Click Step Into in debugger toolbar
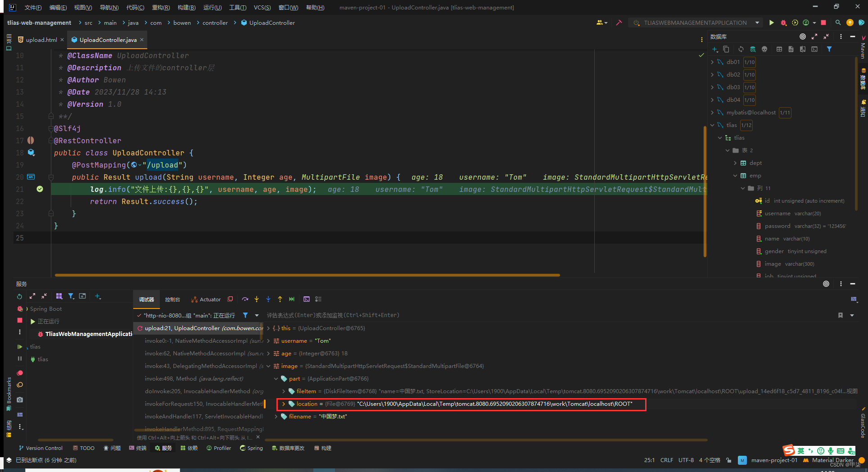 click(x=257, y=299)
